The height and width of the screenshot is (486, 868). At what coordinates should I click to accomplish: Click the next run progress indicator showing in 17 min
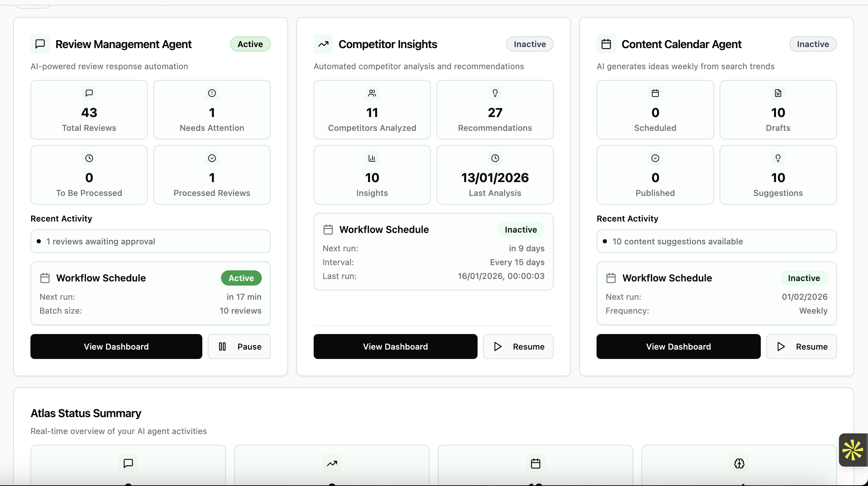pos(243,297)
